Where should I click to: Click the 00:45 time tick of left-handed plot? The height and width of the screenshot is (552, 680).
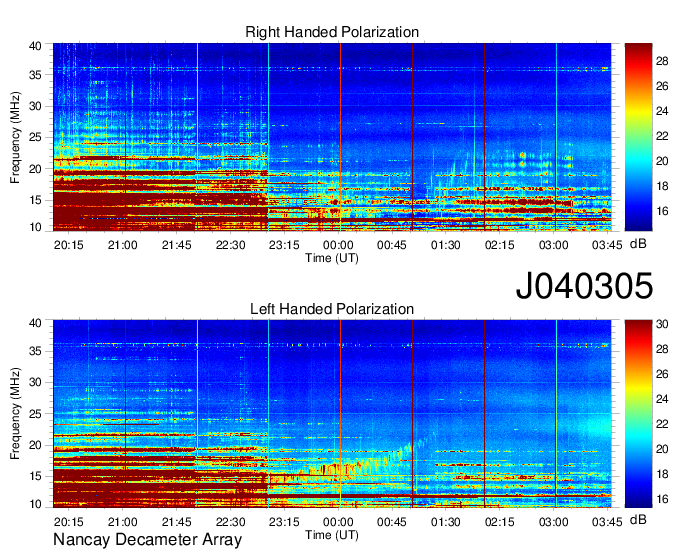point(392,522)
